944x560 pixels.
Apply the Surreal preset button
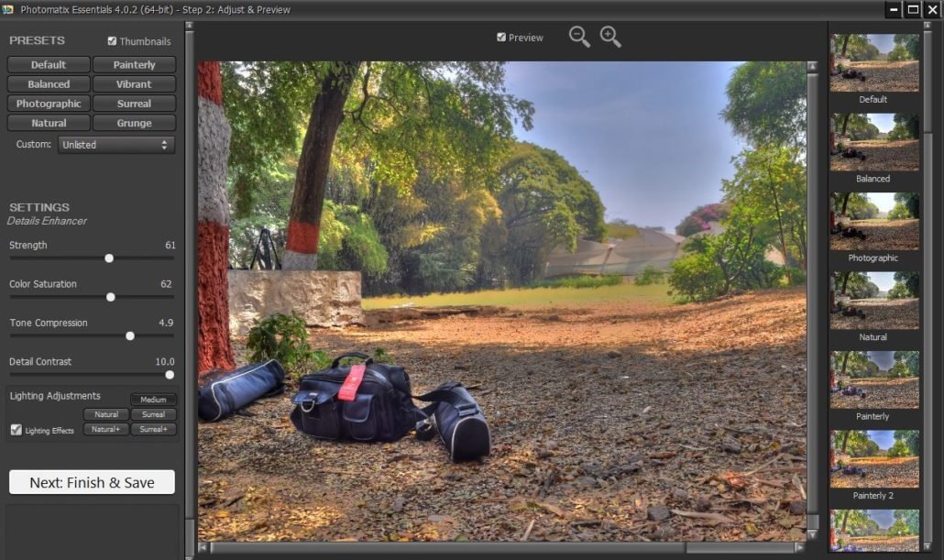point(134,104)
